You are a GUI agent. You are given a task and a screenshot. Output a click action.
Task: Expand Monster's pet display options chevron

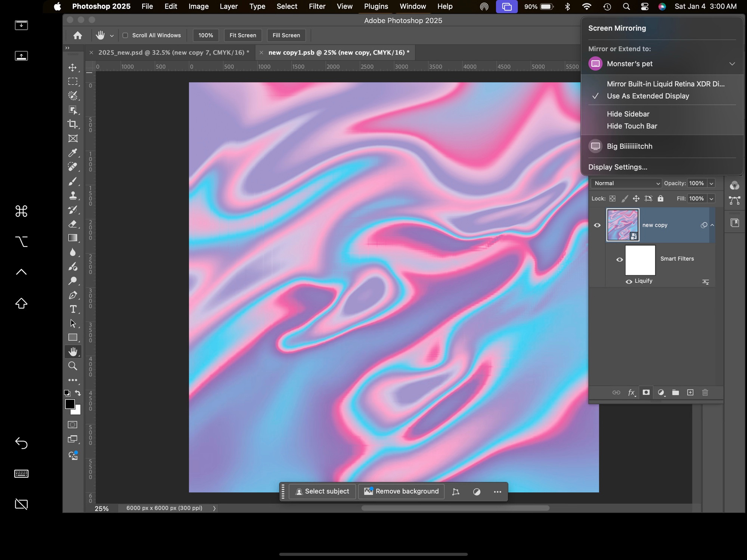click(732, 64)
